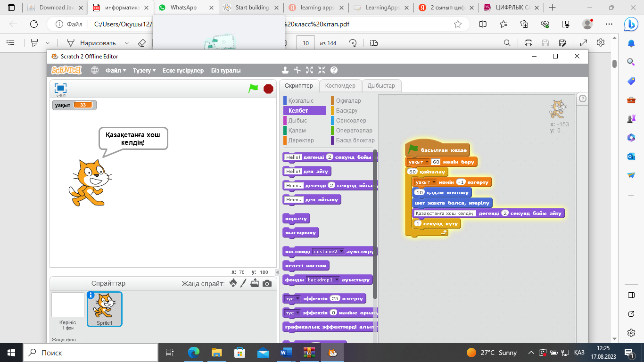This screenshot has height=362, width=644.
Task: Open Outlook icon in Edge sidebar
Action: (631, 156)
